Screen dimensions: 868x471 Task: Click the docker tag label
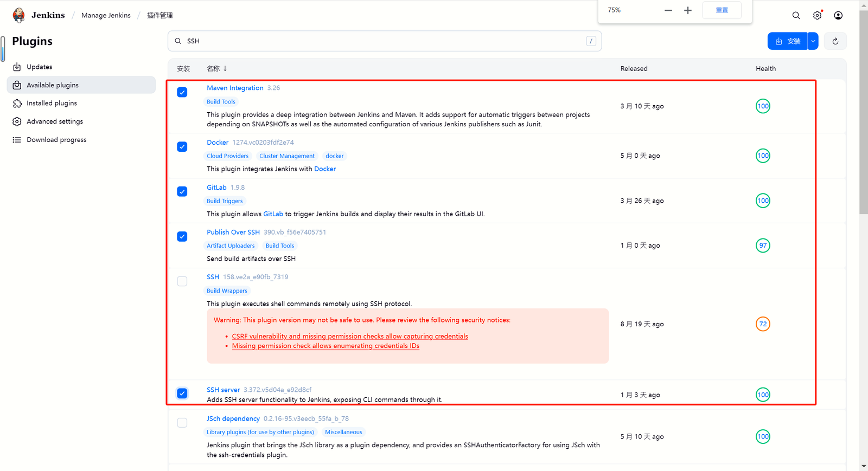(335, 156)
